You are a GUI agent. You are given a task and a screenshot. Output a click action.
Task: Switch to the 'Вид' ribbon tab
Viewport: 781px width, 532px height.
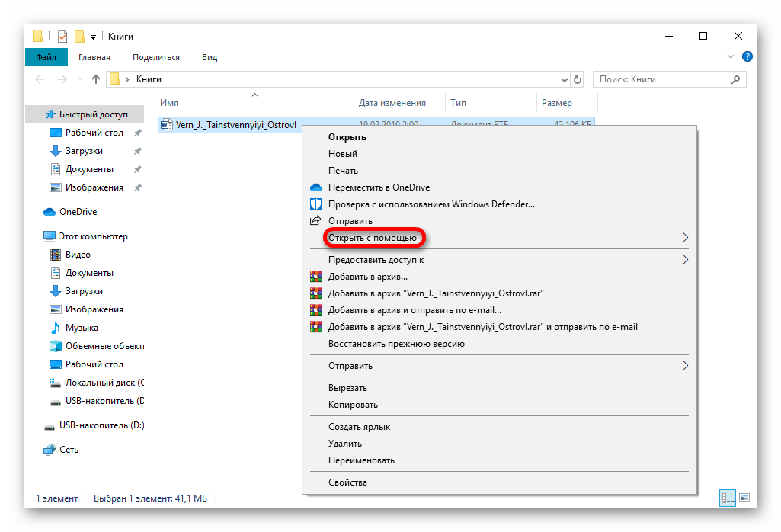coord(210,57)
